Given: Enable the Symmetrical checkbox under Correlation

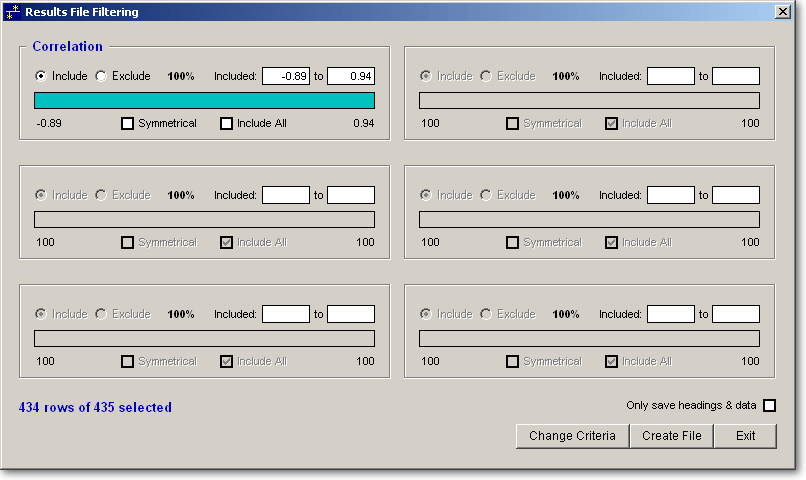Looking at the screenshot, I should 127,124.
